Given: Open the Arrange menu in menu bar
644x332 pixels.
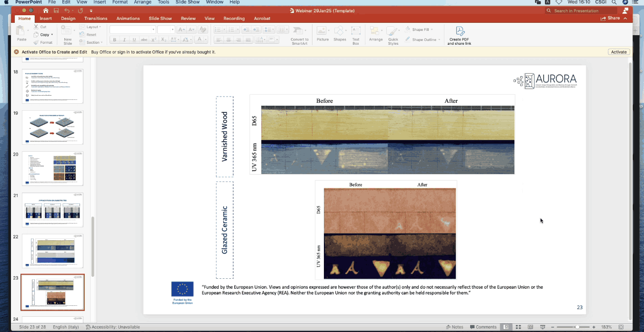Looking at the screenshot, I should point(142,2).
